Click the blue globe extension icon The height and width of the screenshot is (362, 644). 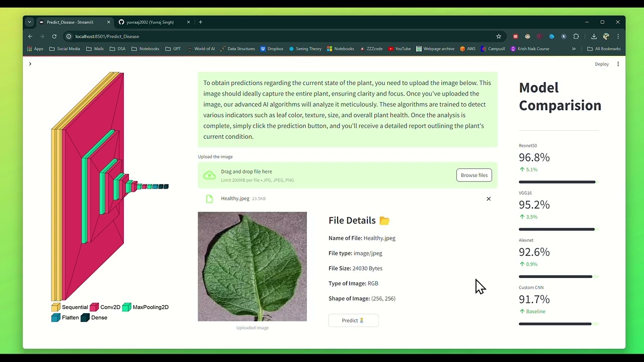click(x=551, y=36)
